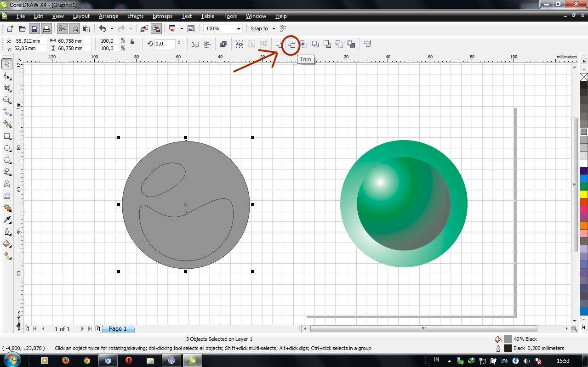The height and width of the screenshot is (367, 588).
Task: Pick the white swatch in palette
Action: pos(583,163)
